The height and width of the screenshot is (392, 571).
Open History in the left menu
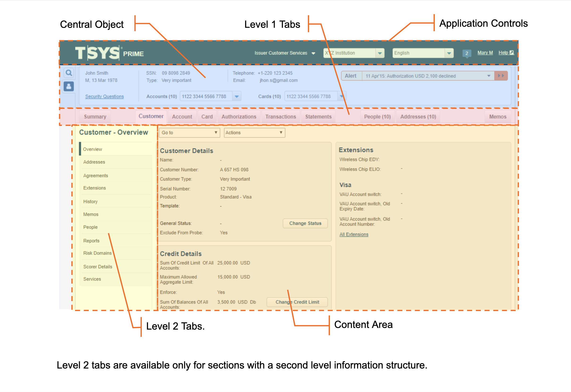pos(115,201)
